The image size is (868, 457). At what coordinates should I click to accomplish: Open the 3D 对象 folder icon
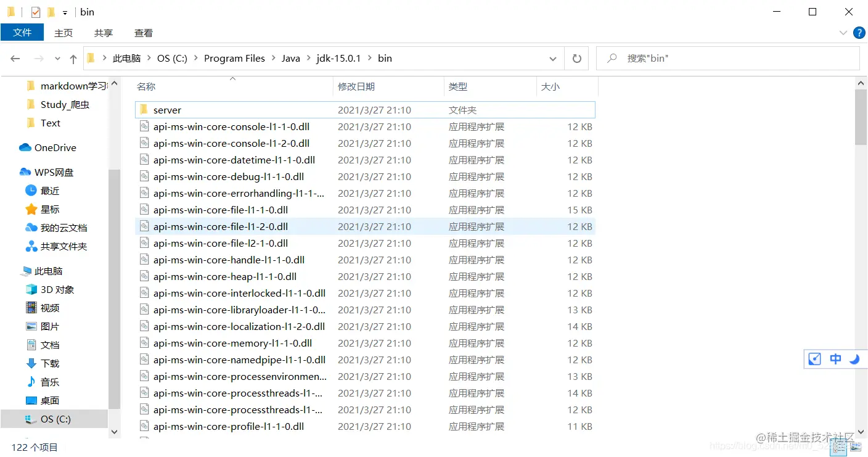[x=31, y=289]
